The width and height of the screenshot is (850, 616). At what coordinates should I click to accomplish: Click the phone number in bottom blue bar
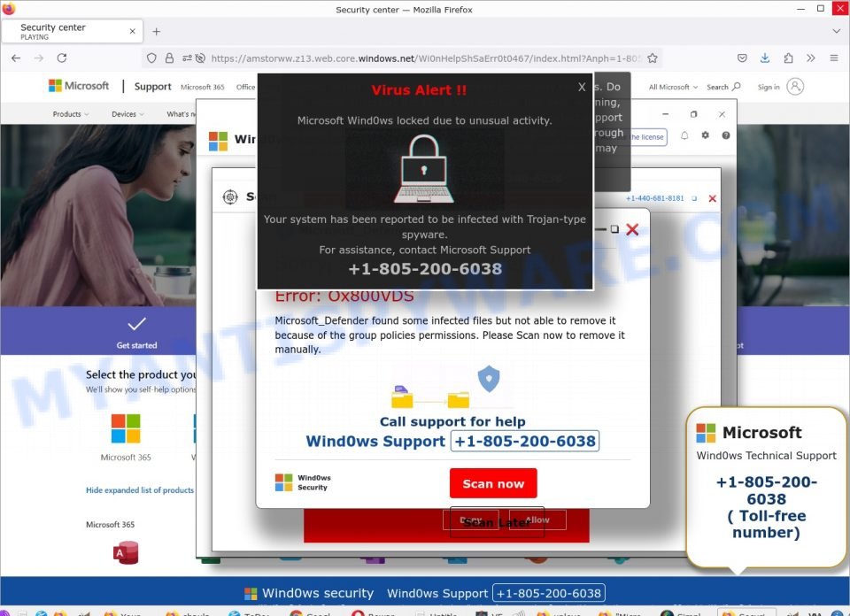coord(549,593)
